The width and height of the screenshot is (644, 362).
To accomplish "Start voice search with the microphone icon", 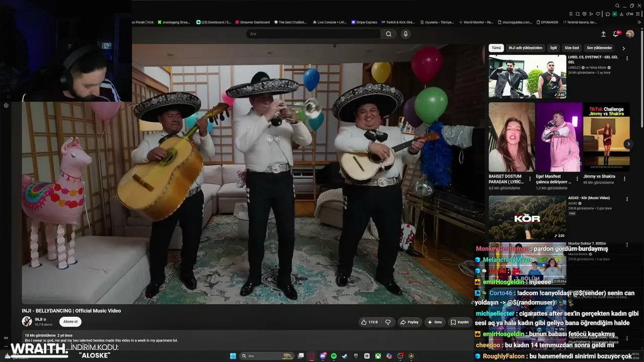I will (x=406, y=34).
